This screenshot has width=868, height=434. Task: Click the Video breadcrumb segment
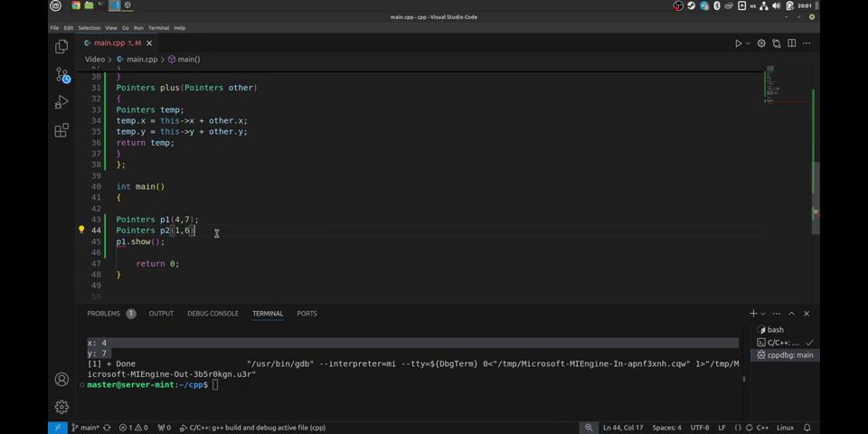pos(95,60)
